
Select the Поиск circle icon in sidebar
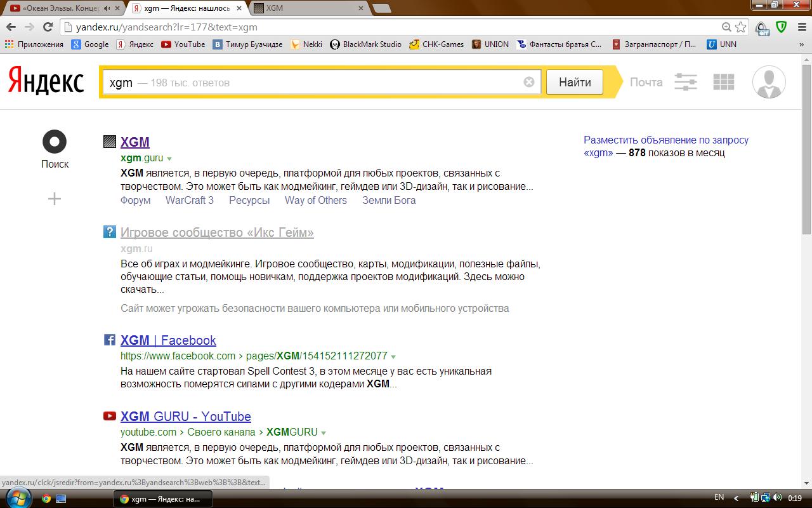[x=55, y=142]
